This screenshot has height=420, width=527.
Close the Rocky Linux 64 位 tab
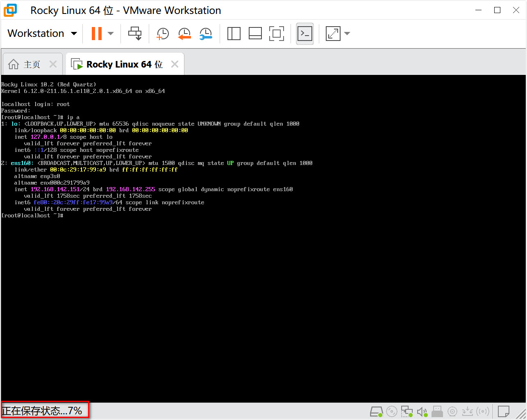tap(175, 64)
